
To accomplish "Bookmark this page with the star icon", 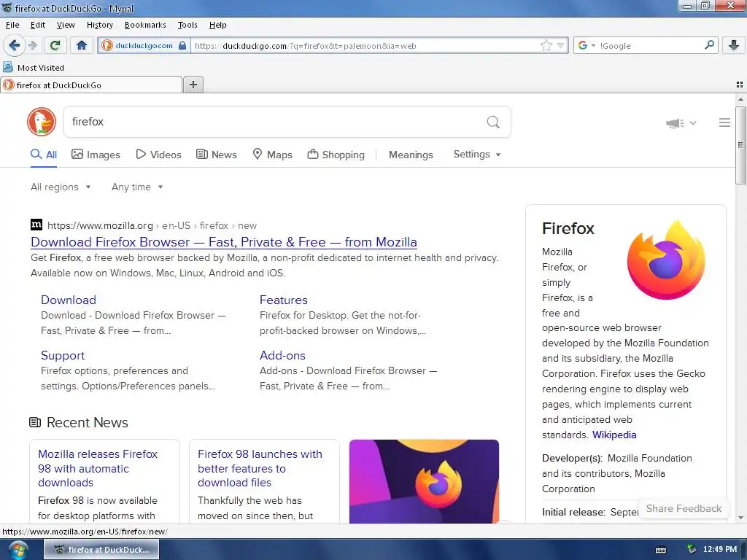I will [546, 46].
